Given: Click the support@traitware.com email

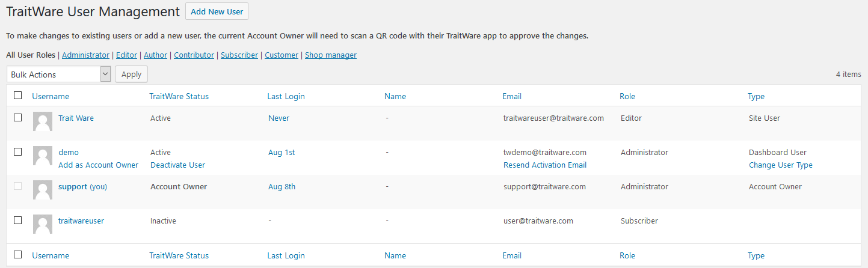Looking at the screenshot, I should (544, 187).
